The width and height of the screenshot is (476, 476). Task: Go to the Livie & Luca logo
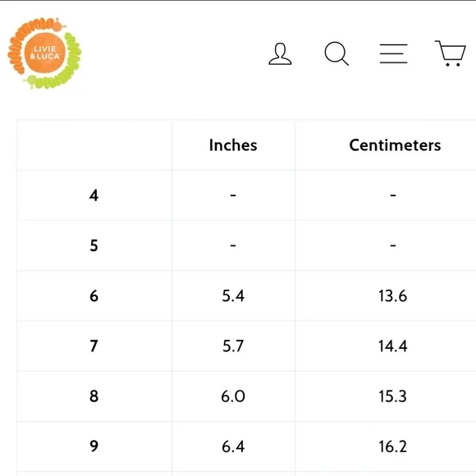(44, 53)
